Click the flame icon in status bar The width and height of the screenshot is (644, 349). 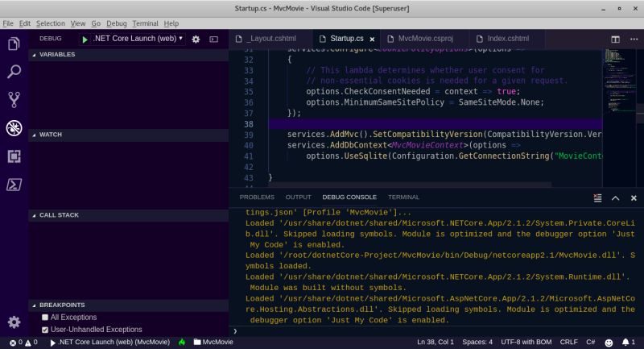click(x=182, y=342)
